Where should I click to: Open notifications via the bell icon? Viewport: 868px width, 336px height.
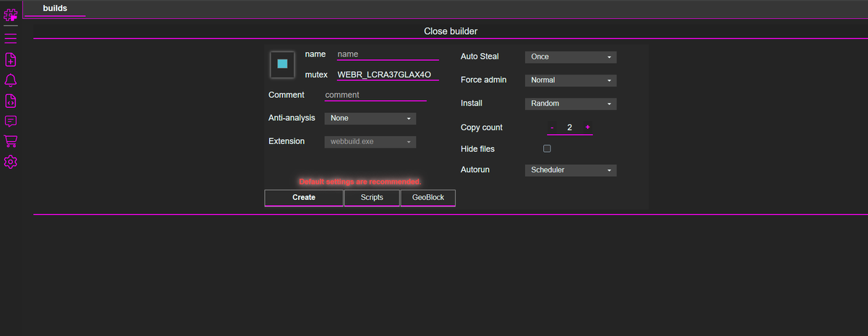pos(11,80)
